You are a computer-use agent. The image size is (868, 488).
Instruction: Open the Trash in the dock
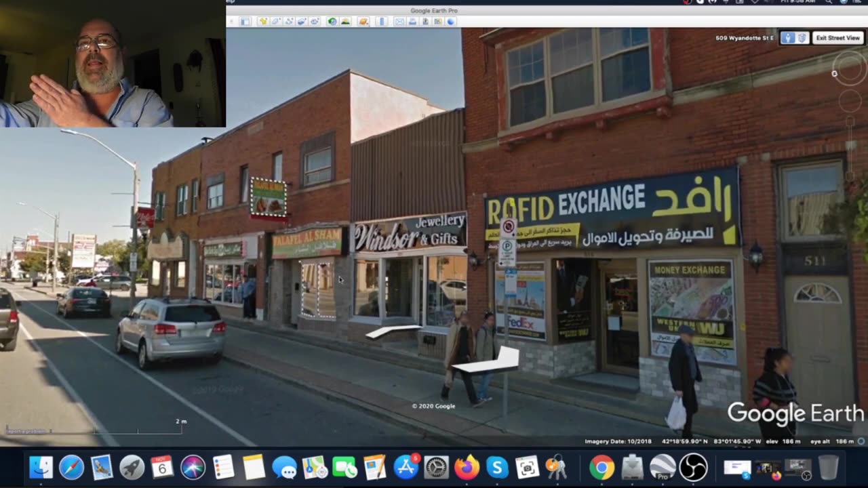coord(829,468)
